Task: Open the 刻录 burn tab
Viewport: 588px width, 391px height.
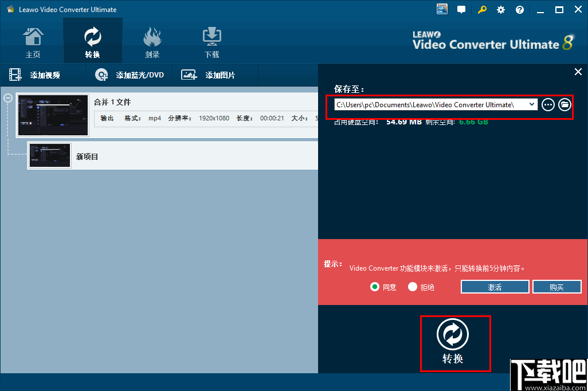Action: click(x=152, y=42)
